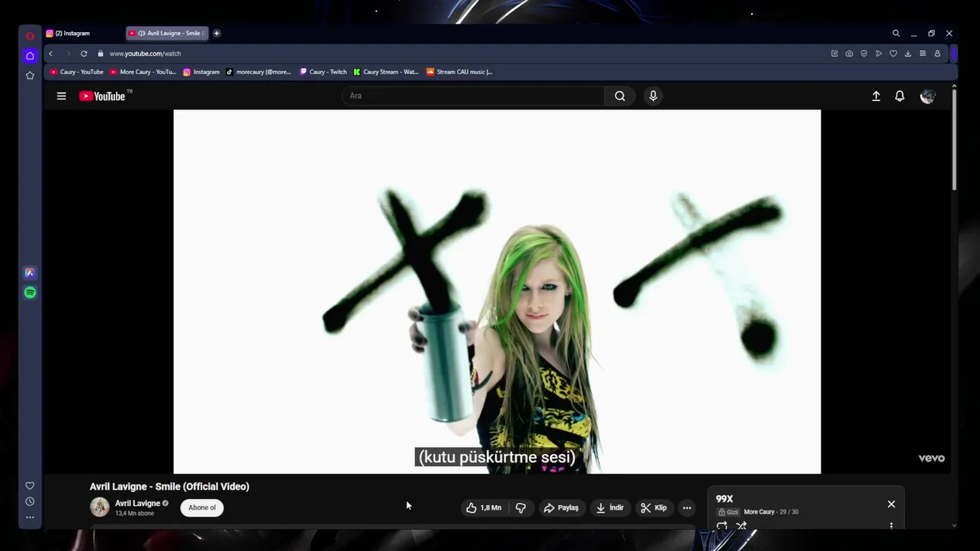Open sidebar three-dots setup menu
Image resolution: width=980 pixels, height=551 pixels.
click(30, 517)
